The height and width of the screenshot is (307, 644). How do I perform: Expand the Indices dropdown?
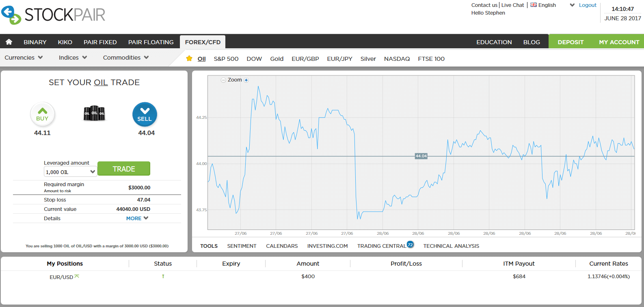pos(73,58)
